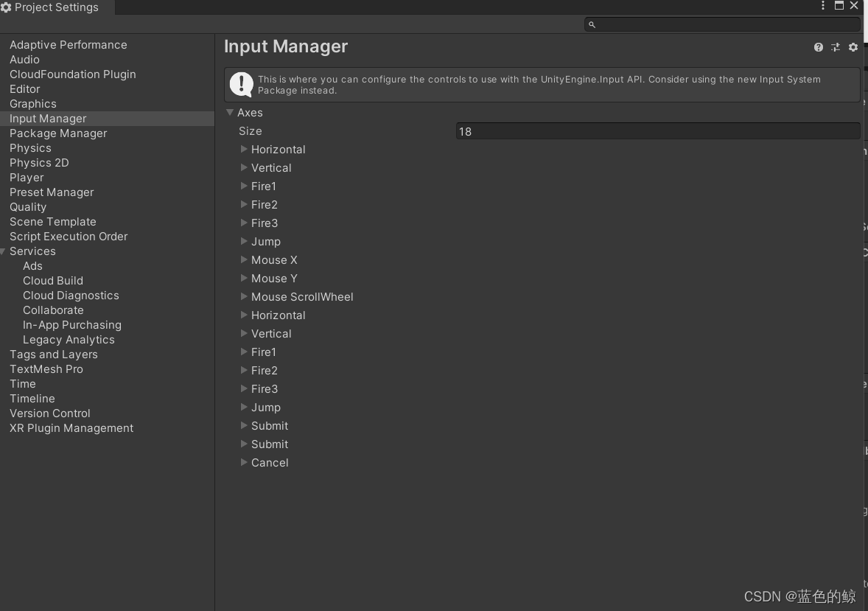Select the Player settings category
This screenshot has height=611, width=868.
pyautogui.click(x=27, y=177)
